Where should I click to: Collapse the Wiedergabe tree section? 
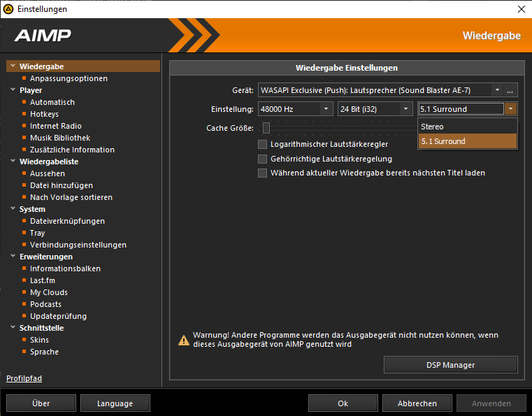(13, 66)
